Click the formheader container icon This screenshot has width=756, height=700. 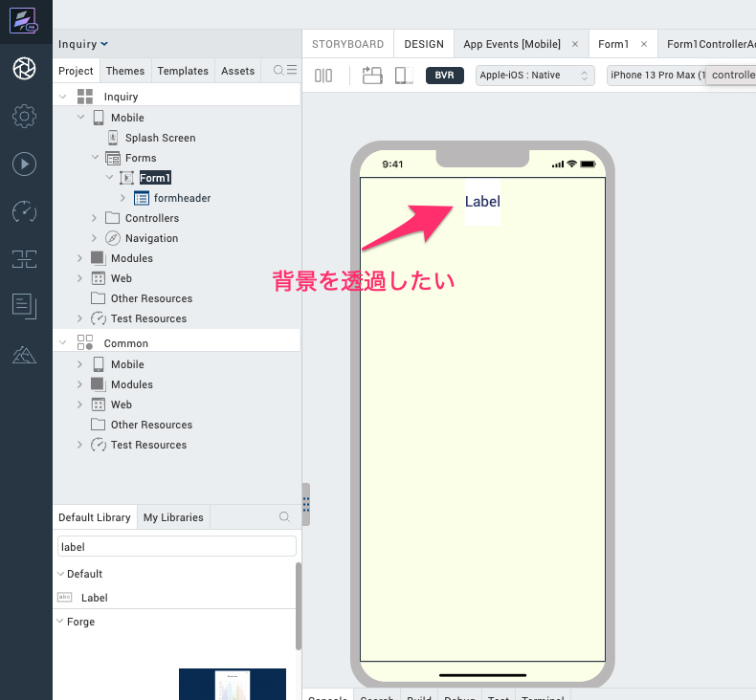(142, 198)
